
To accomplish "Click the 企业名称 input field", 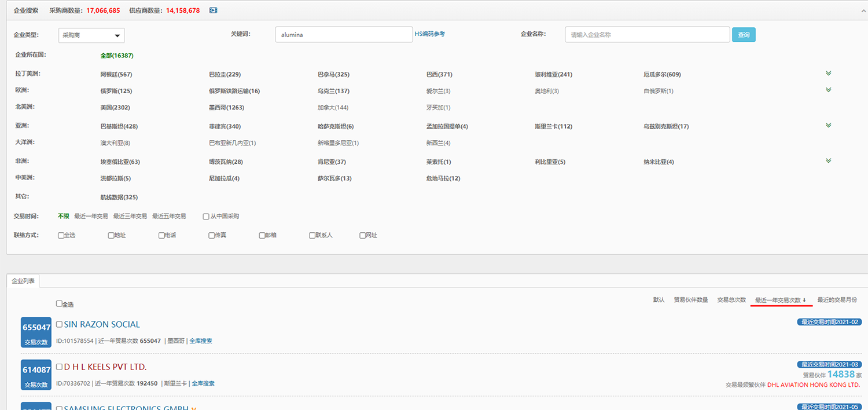I will click(x=647, y=35).
